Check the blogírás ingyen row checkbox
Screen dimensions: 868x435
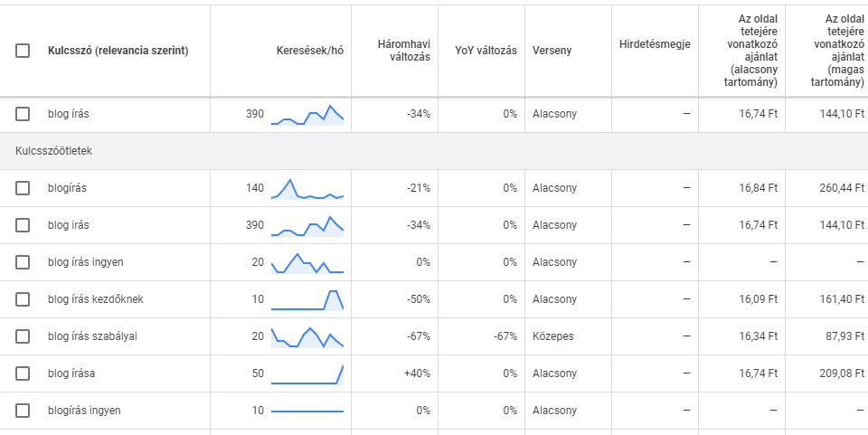coord(23,411)
